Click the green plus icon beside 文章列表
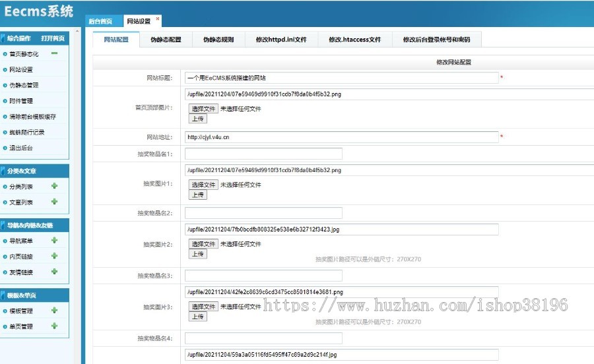594x364 pixels. click(55, 202)
